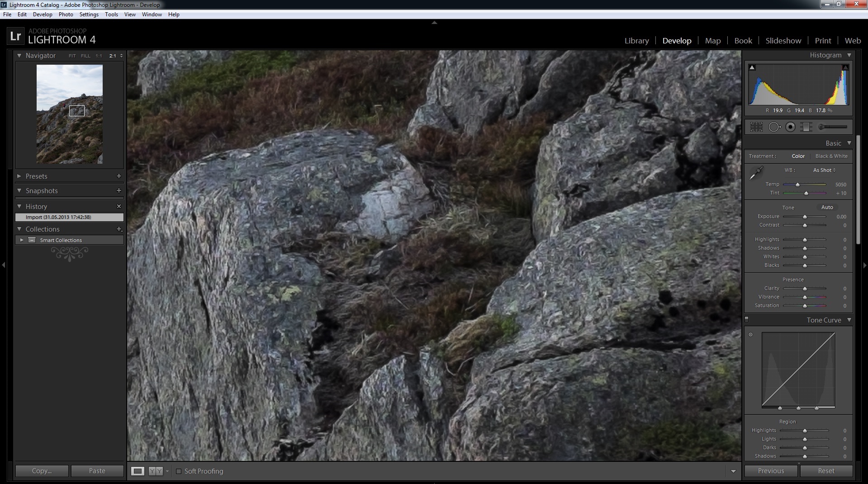Activate the Tone Curve targeted adjustment tool
The height and width of the screenshot is (484, 868).
(751, 335)
